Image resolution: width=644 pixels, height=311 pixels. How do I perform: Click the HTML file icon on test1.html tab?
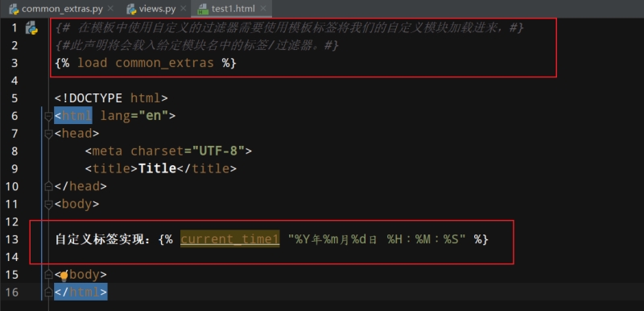click(203, 9)
